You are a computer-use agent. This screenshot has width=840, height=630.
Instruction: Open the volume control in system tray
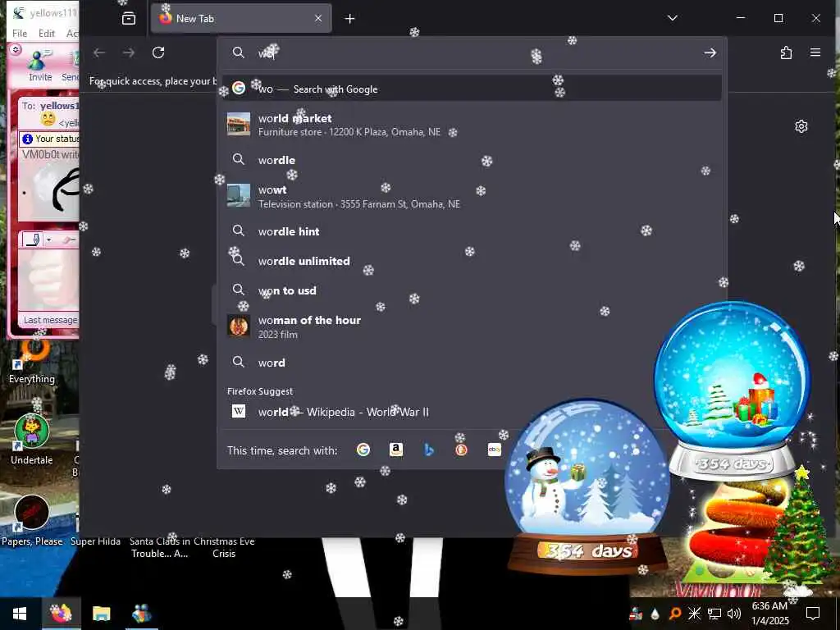point(734,614)
